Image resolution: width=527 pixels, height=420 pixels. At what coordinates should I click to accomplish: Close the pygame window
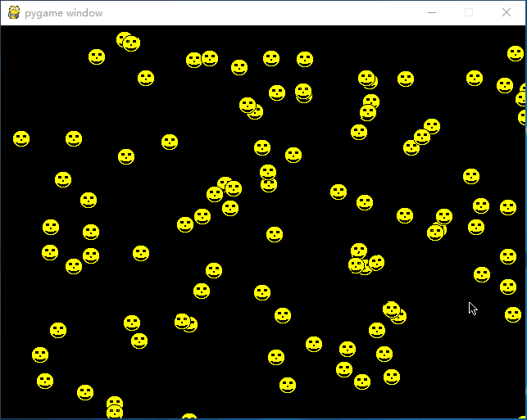click(506, 12)
